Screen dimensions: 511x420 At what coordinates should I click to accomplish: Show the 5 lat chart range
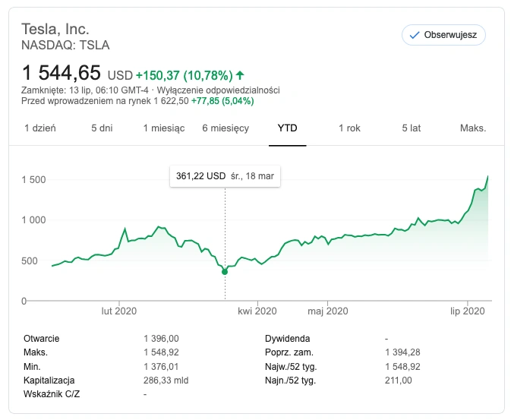click(412, 128)
